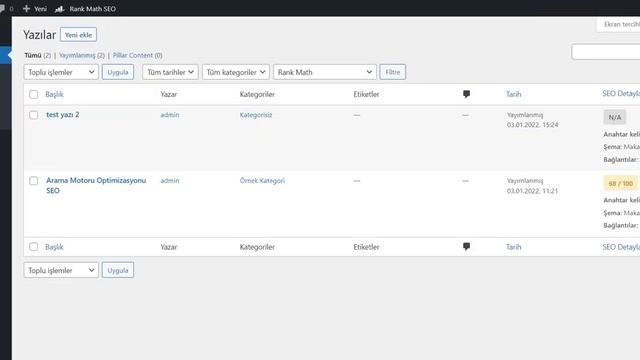
Task: Click date 03.01.2022, 11:21
Action: (533, 191)
